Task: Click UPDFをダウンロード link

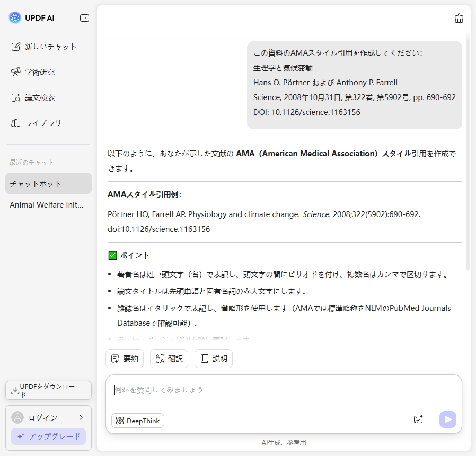Action: pos(48,390)
